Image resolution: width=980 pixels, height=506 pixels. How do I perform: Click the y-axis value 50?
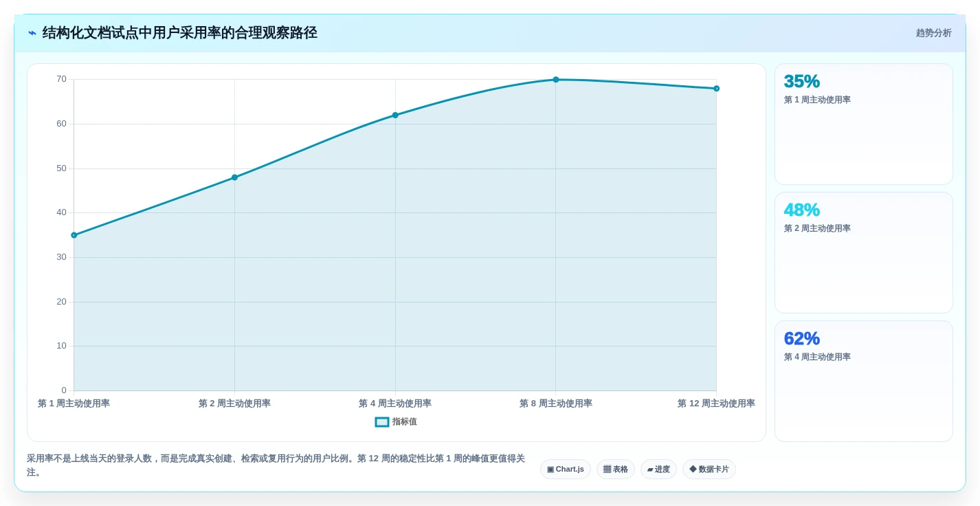click(61, 168)
